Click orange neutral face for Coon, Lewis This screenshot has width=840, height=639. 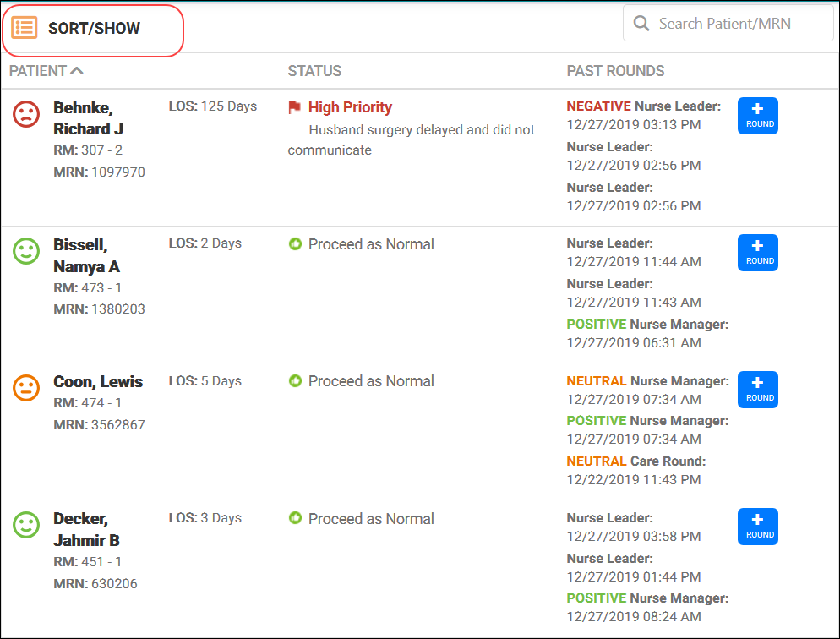(26, 388)
